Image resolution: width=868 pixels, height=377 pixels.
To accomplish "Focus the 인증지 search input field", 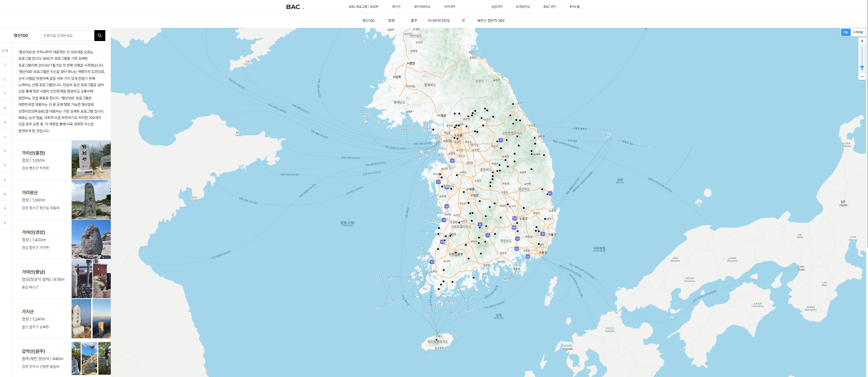I will [67, 36].
